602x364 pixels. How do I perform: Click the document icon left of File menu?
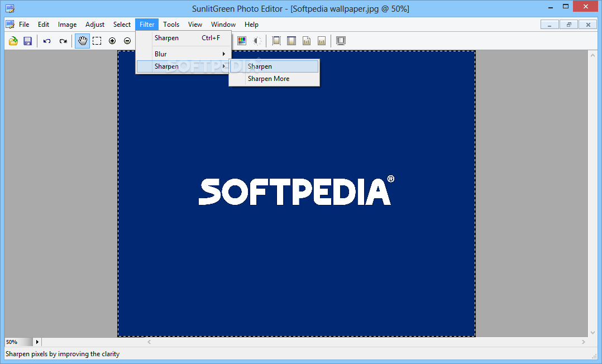pos(10,25)
